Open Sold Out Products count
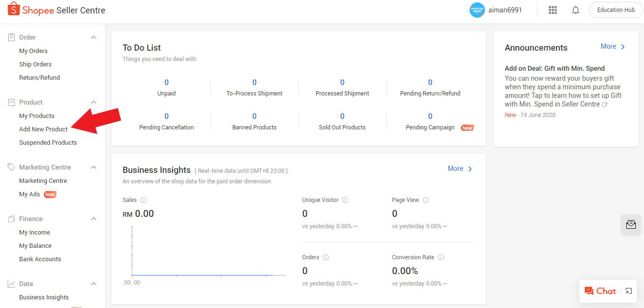Image resolution: width=644 pixels, height=308 pixels. pyautogui.click(x=342, y=117)
